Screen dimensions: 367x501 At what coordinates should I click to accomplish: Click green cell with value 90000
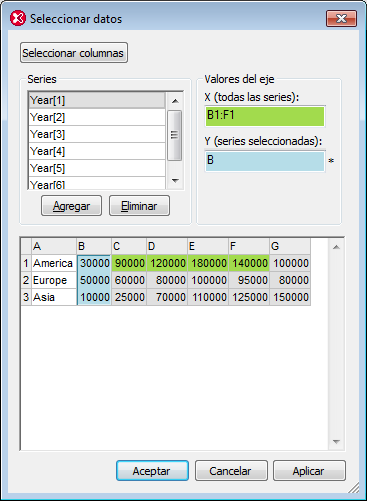(129, 263)
